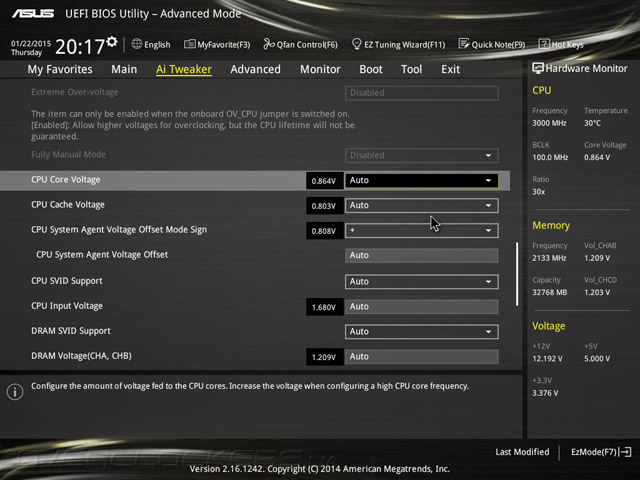This screenshot has width=640, height=480.
Task: Click the globe language icon
Action: click(x=137, y=44)
